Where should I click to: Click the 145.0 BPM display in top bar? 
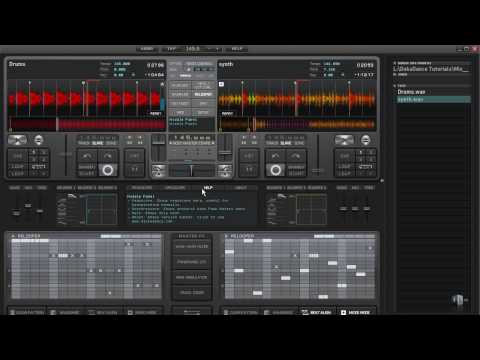pos(193,49)
